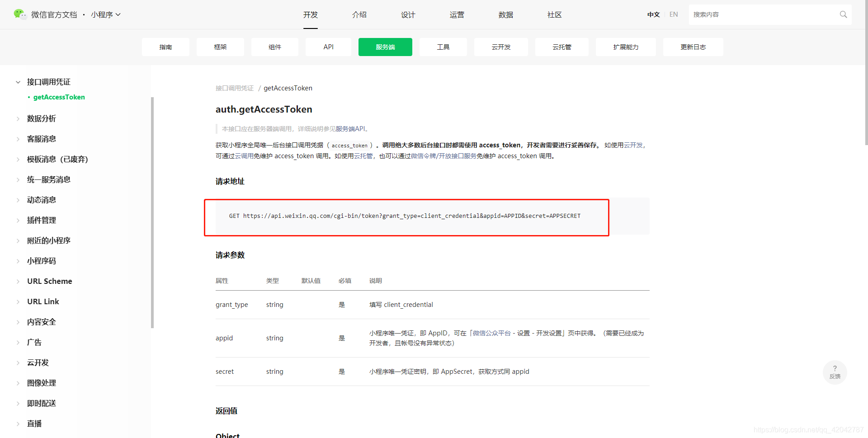Viewport: 868px width, 438px height.
Task: Open the 微信令牌/开放接口服务 link
Action: click(443, 156)
